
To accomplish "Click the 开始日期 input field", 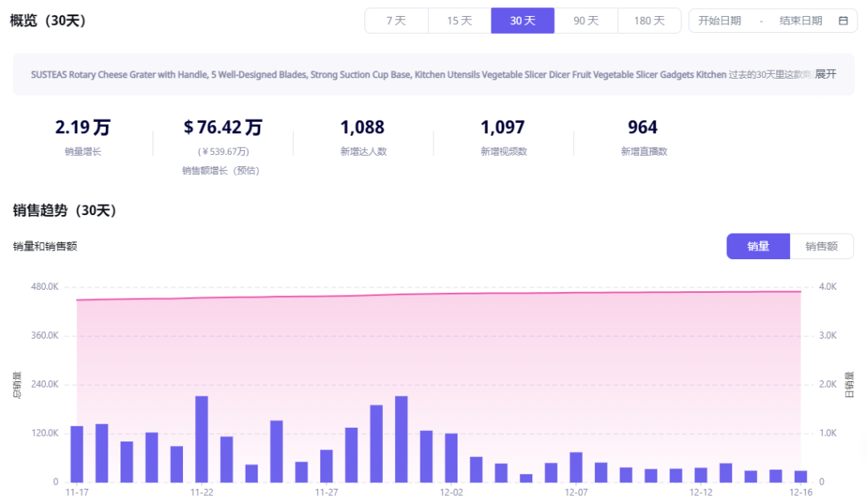I will (722, 21).
